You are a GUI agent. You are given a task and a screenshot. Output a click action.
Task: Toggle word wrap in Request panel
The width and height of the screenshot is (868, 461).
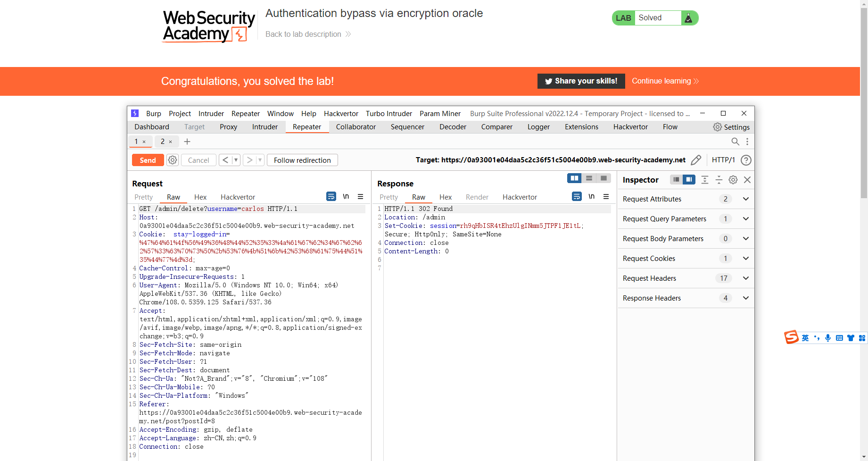pos(331,196)
